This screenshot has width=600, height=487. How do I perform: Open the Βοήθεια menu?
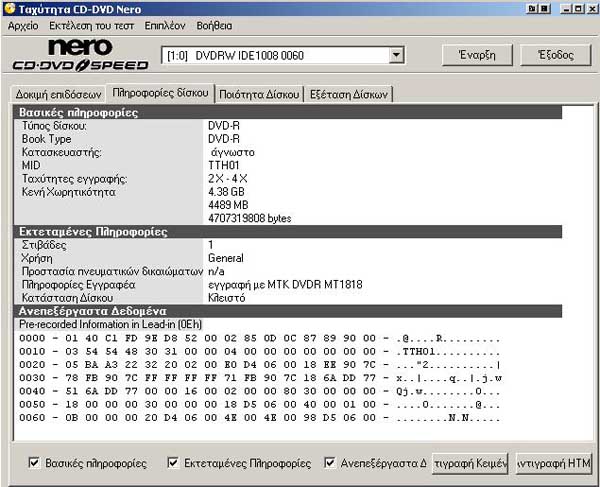214,26
